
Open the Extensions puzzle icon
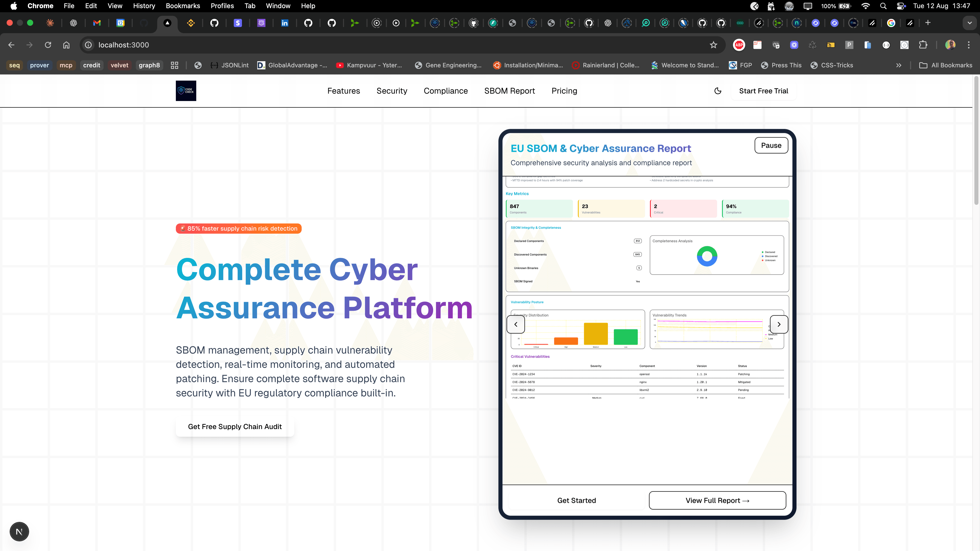tap(923, 45)
